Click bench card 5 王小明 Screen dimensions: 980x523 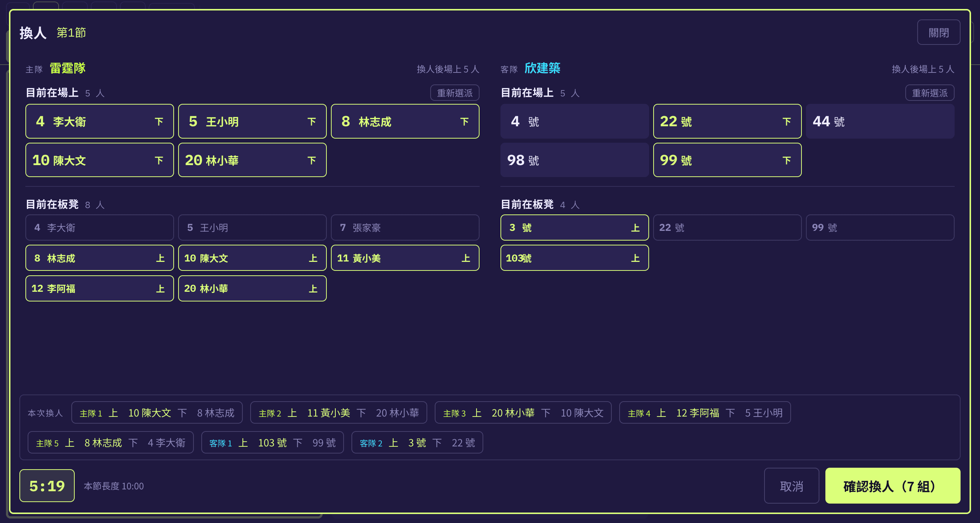point(252,228)
